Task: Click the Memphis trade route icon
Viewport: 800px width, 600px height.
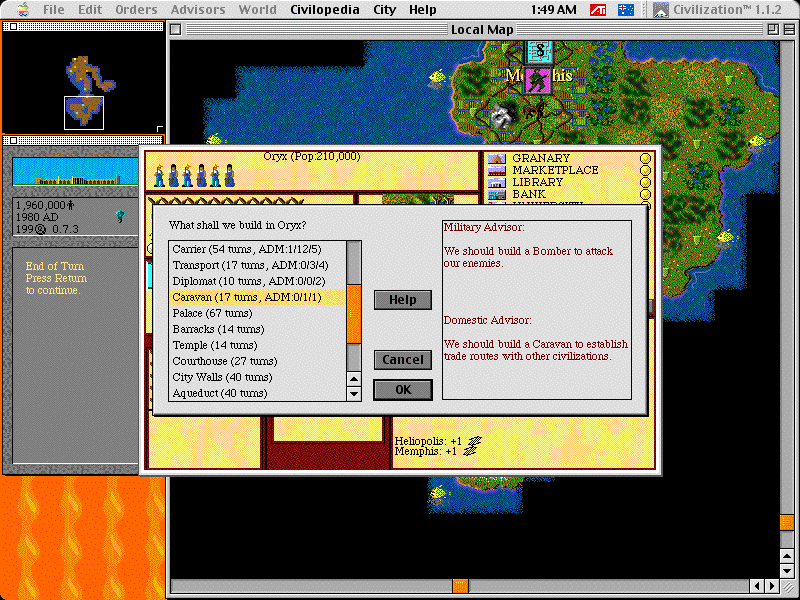Action: click(470, 451)
